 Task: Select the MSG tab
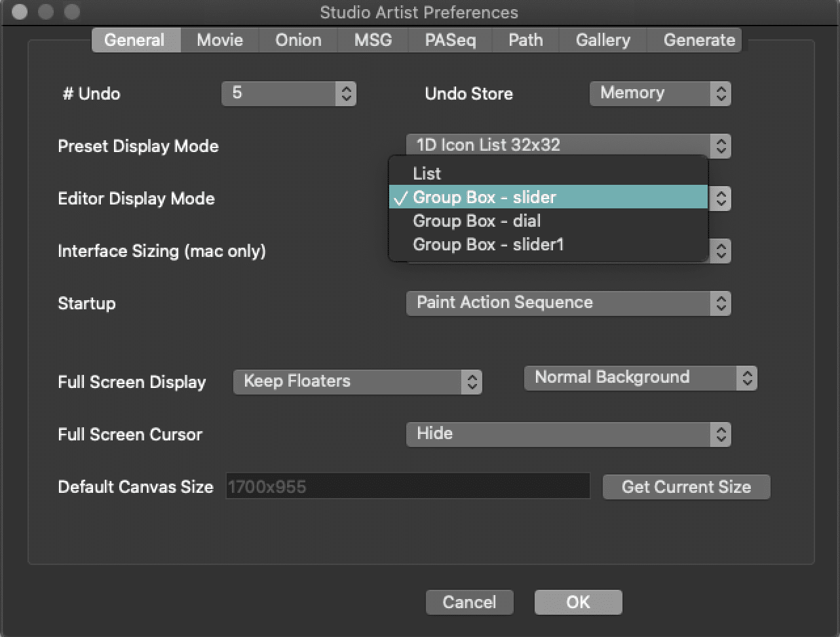pos(373,40)
